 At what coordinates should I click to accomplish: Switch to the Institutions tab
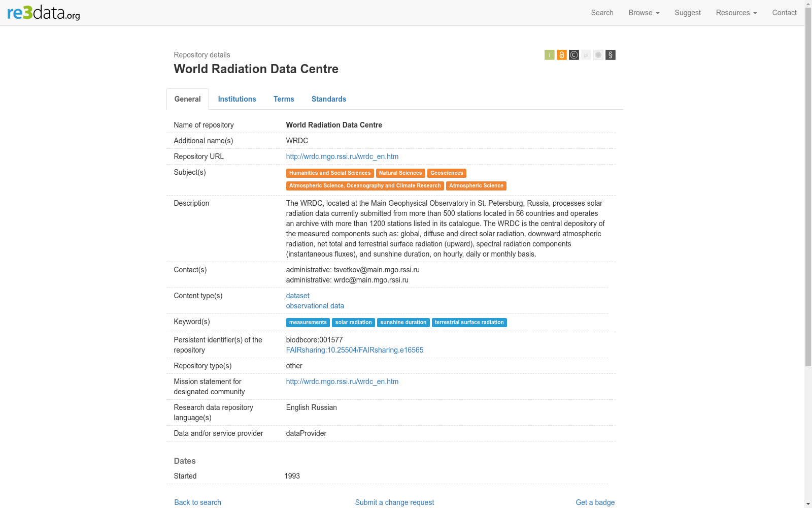click(237, 99)
